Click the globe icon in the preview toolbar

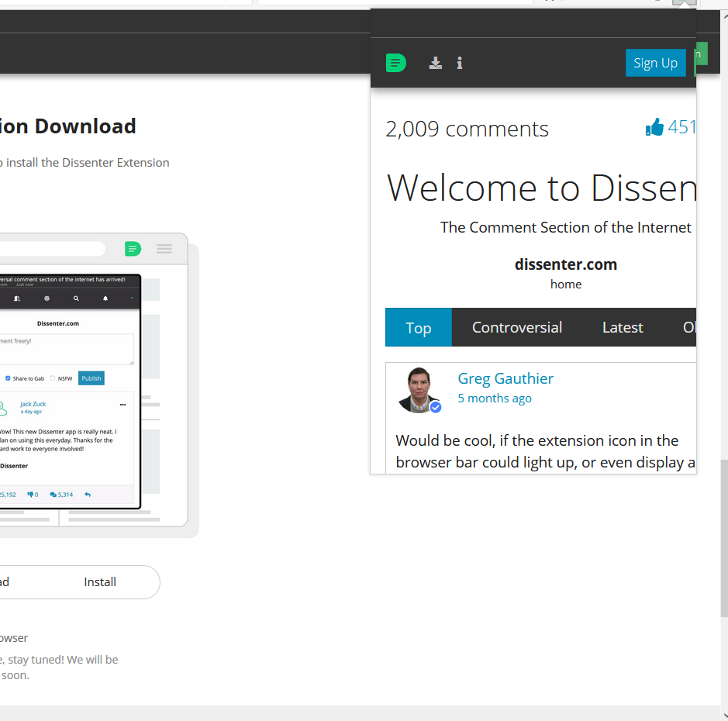47,298
